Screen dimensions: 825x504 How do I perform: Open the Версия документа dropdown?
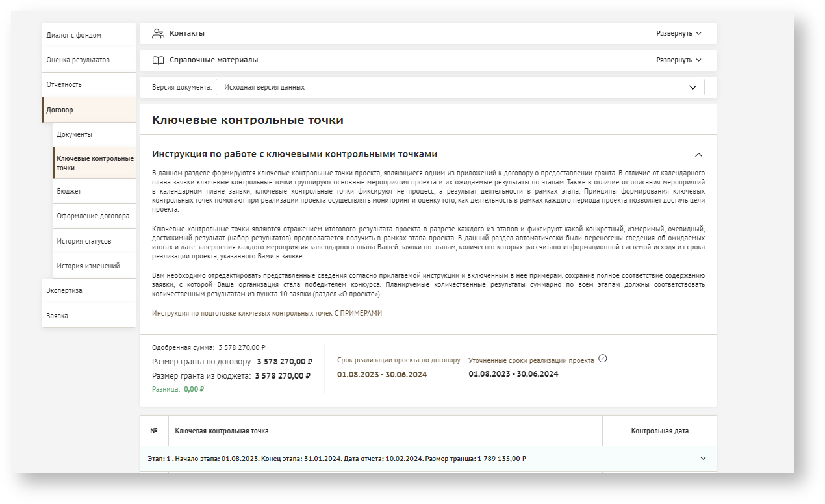(459, 87)
